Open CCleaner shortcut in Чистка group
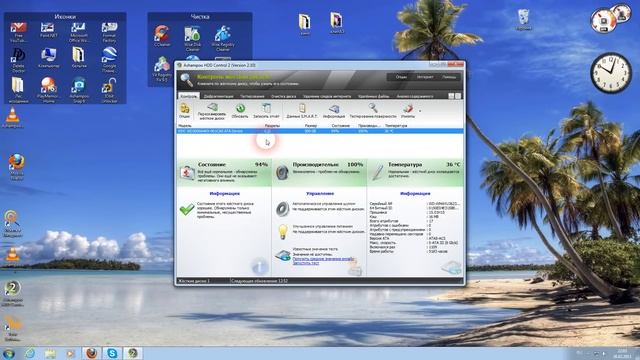The height and width of the screenshot is (360, 640). [162, 36]
